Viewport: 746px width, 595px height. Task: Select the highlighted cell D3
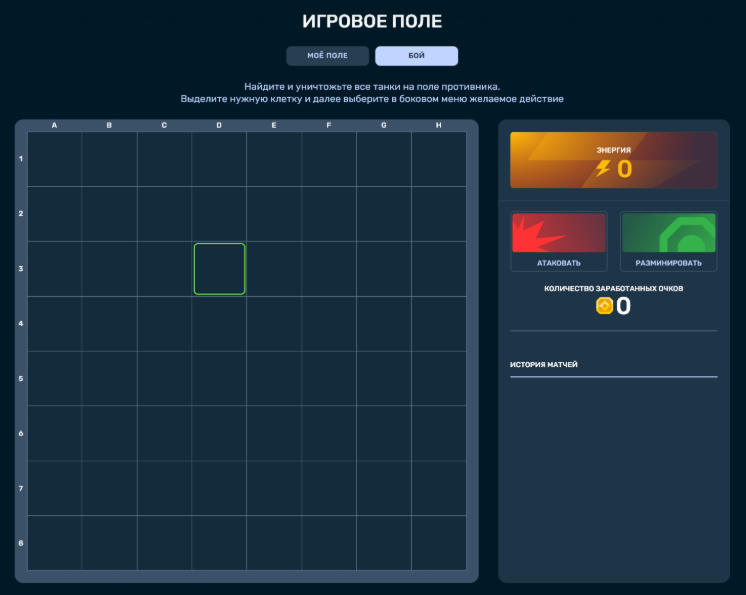tap(219, 269)
